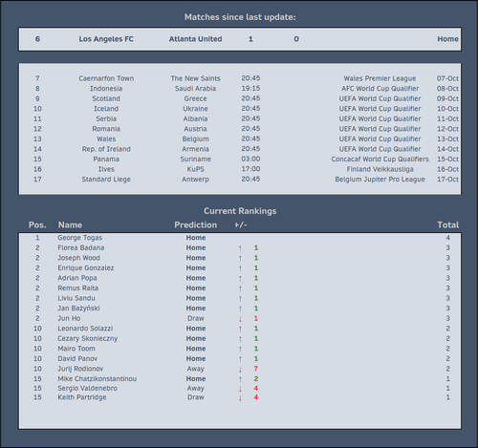Click Serbia in fixture 11

point(106,118)
